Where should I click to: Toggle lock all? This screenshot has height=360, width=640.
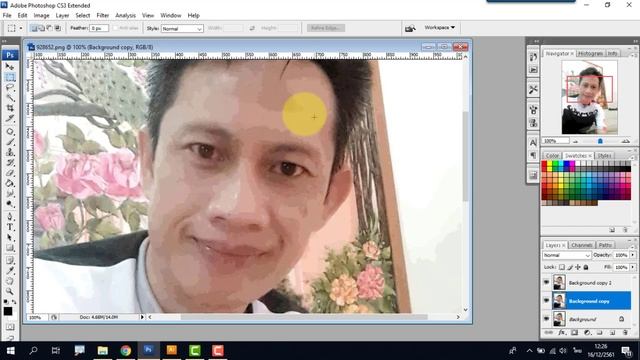tap(586, 267)
